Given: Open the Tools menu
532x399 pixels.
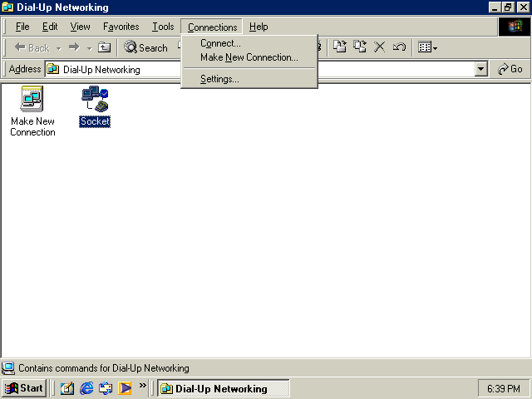Looking at the screenshot, I should [x=163, y=27].
